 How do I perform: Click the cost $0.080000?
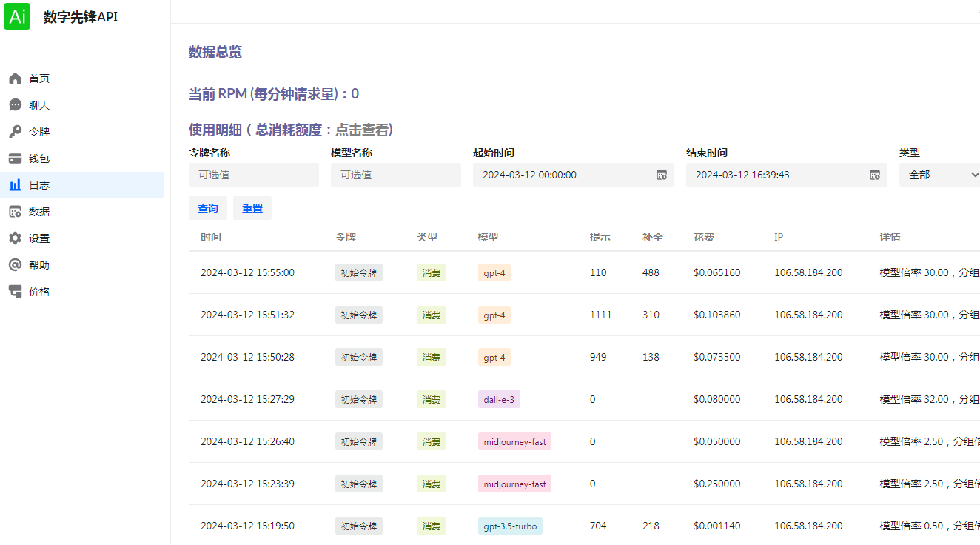coord(717,399)
